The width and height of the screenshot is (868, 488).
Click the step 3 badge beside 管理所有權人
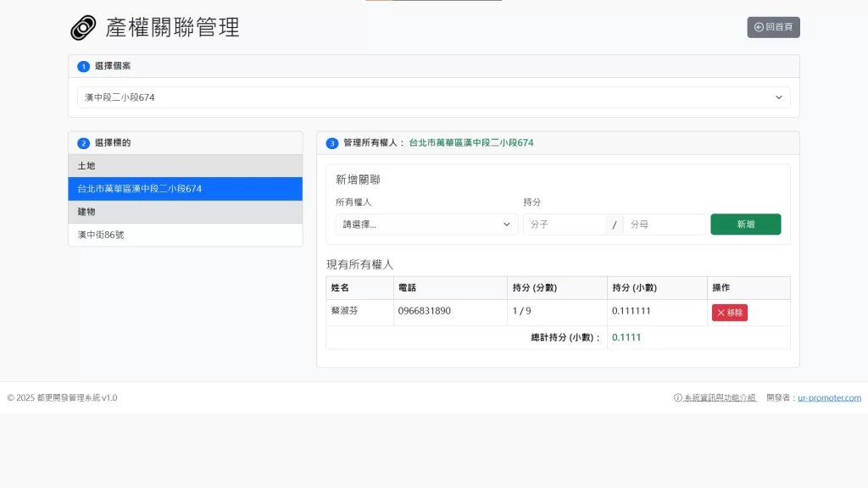coord(331,143)
